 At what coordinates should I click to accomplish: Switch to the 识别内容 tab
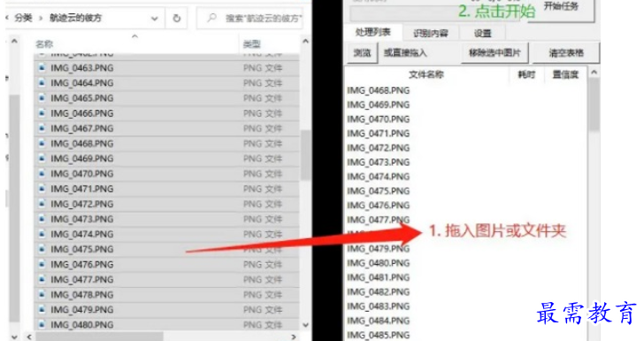click(x=430, y=33)
